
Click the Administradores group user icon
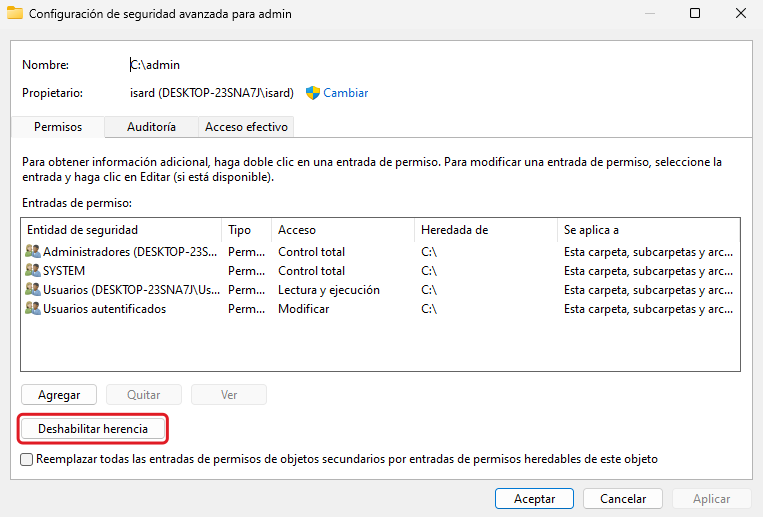[33, 252]
